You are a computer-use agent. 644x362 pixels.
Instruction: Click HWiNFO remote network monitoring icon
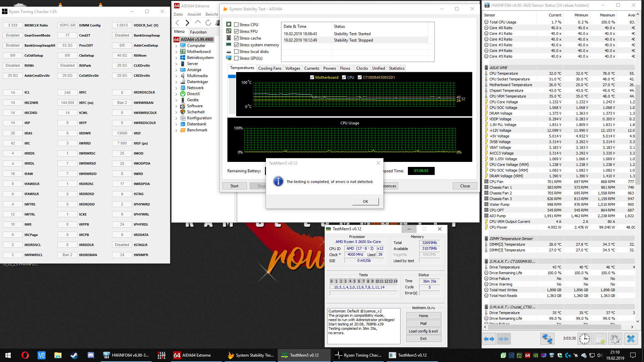(547, 339)
